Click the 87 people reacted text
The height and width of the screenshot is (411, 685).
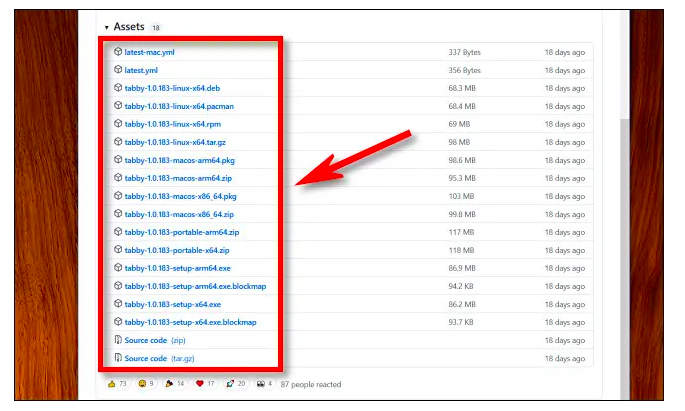[311, 384]
